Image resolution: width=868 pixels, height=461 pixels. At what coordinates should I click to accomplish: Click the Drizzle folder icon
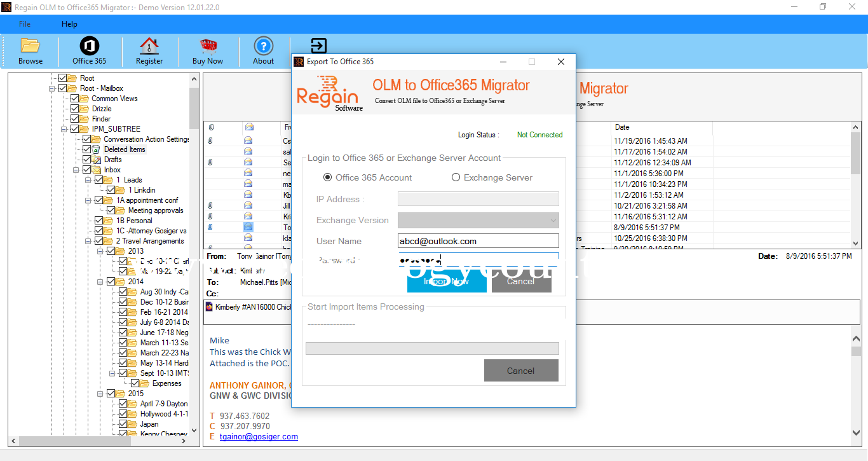coord(84,109)
